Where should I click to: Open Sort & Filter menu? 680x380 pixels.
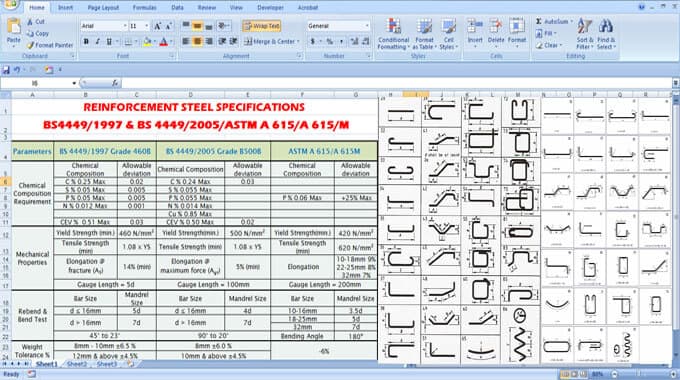click(585, 34)
